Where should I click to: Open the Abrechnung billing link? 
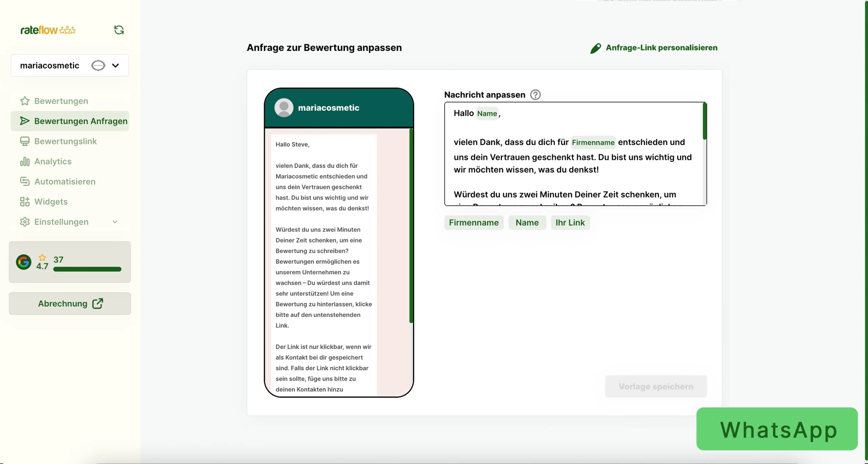70,304
